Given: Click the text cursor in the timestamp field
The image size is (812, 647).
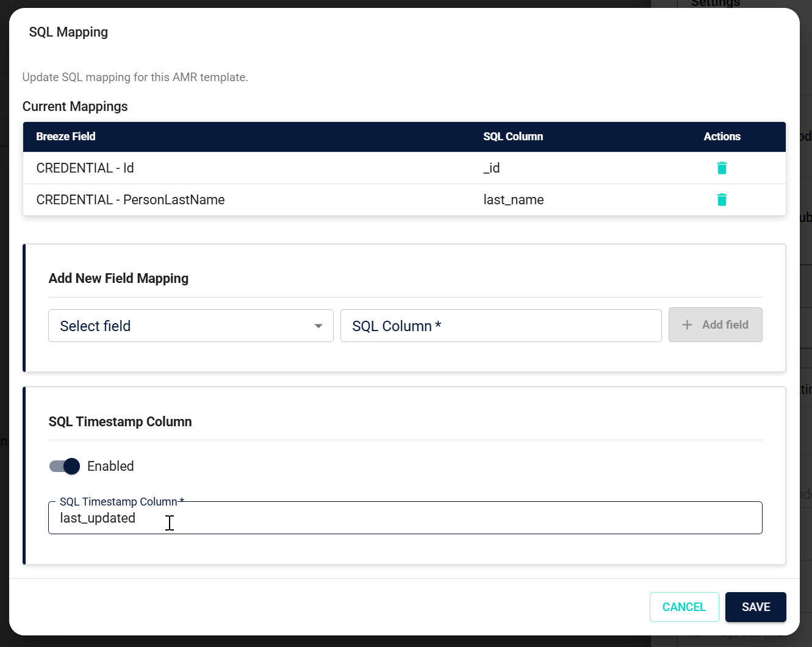Looking at the screenshot, I should click(170, 522).
